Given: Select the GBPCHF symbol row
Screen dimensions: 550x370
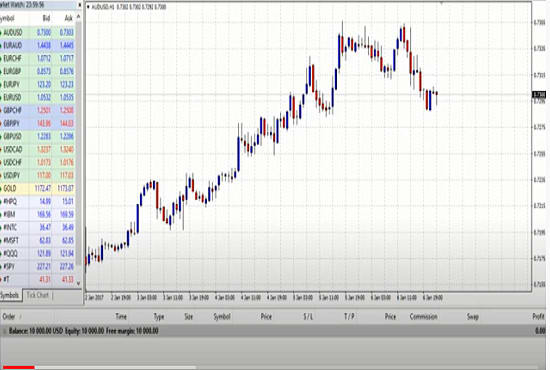Looking at the screenshot, I should click(x=38, y=110).
